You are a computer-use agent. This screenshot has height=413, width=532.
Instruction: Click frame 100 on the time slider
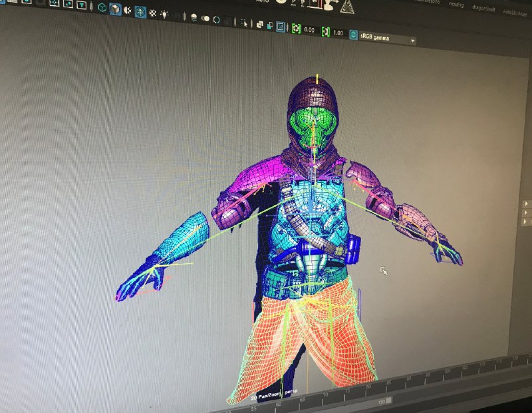click(x=447, y=371)
